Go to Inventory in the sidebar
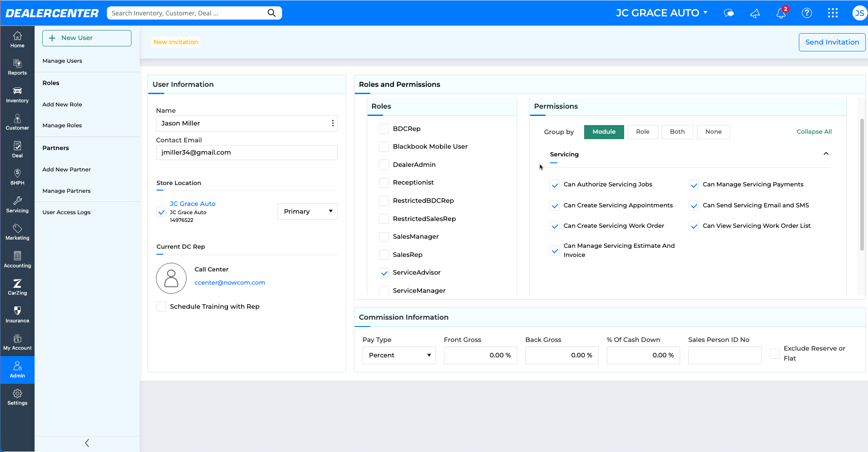This screenshot has width=868, height=452. pyautogui.click(x=17, y=95)
